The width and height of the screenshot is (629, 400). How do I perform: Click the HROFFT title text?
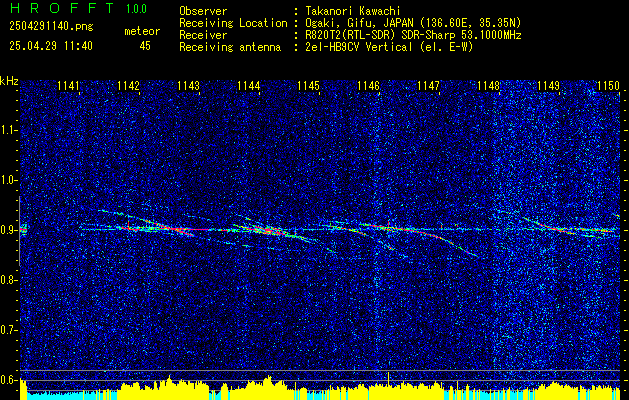[x=62, y=8]
